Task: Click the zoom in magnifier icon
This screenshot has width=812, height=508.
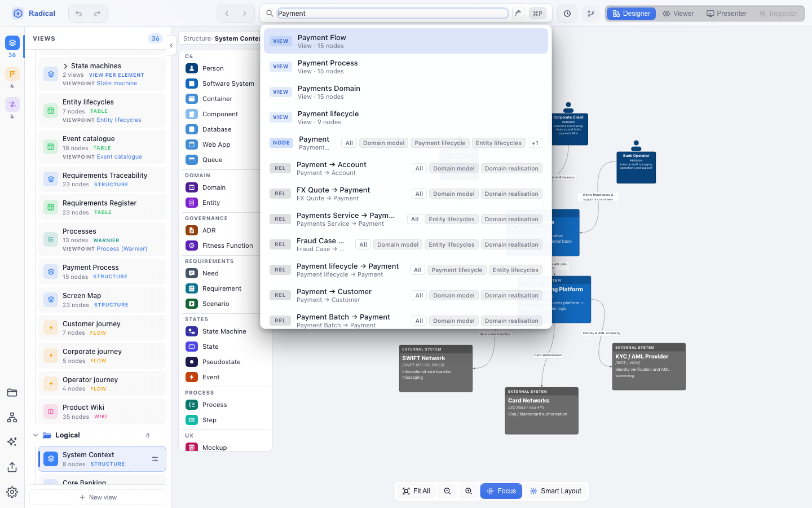Action: click(x=469, y=491)
